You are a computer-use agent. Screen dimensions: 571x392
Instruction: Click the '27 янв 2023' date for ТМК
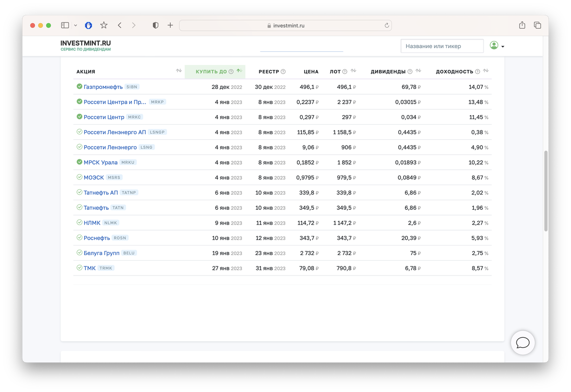click(227, 268)
